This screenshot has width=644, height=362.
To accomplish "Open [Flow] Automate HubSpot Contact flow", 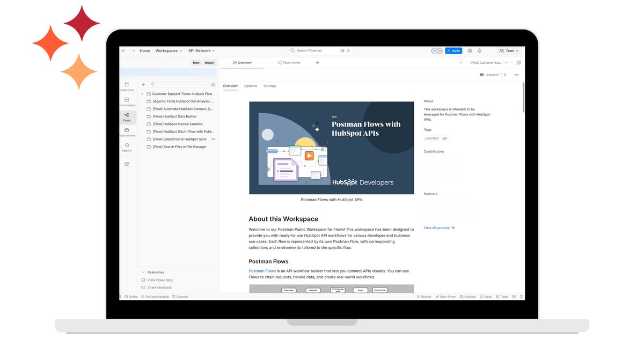I will (x=180, y=109).
